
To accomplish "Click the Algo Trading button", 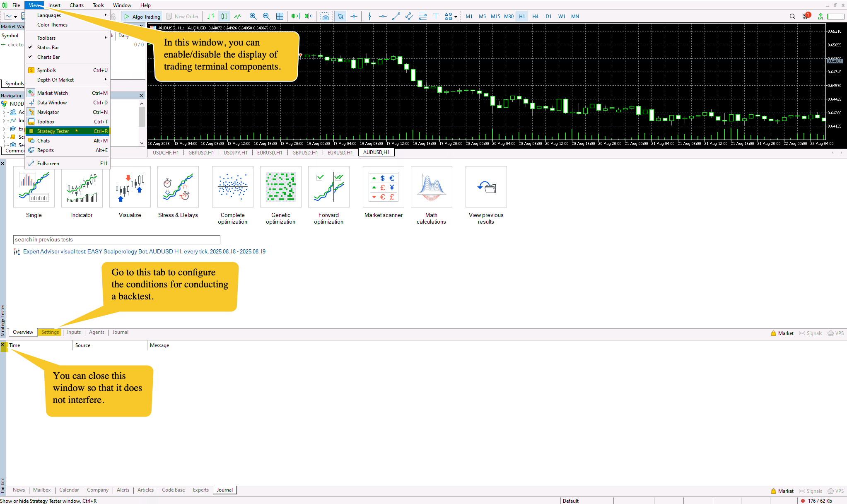I will 142,17.
